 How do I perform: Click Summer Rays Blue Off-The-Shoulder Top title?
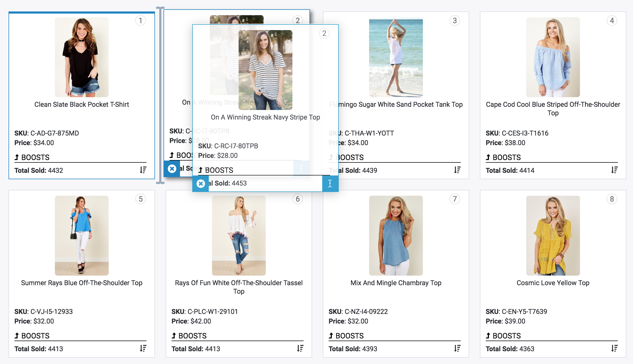coord(81,283)
